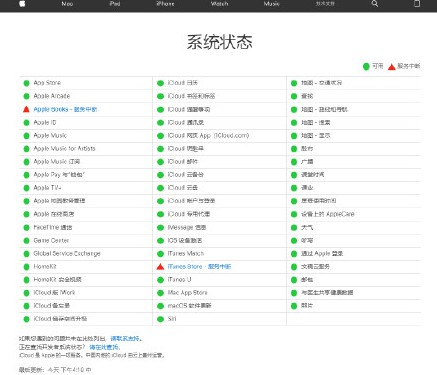Click the "HomeKit 安全视频" row text
The width and height of the screenshot is (437, 375).
pos(57,279)
